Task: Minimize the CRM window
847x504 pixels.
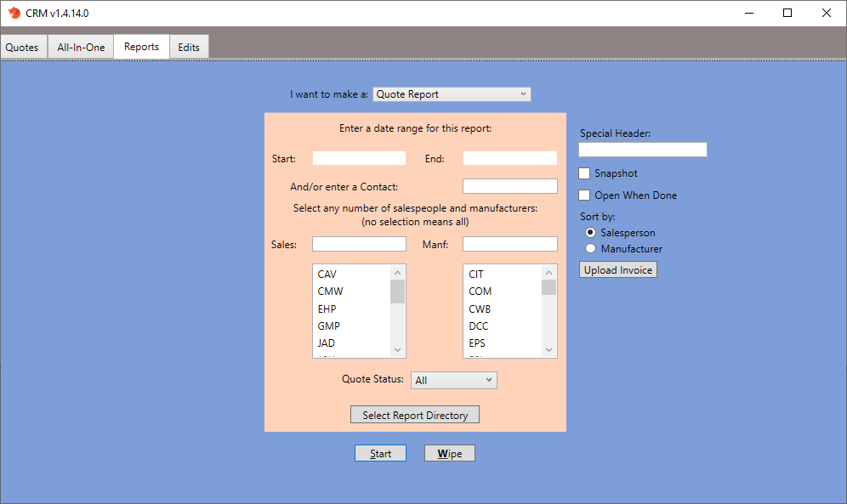Action: click(x=749, y=13)
